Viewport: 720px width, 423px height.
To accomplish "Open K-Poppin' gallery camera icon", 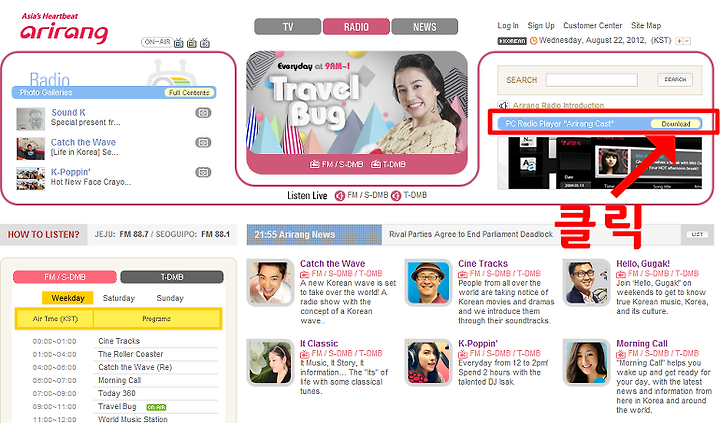I will click(x=203, y=172).
